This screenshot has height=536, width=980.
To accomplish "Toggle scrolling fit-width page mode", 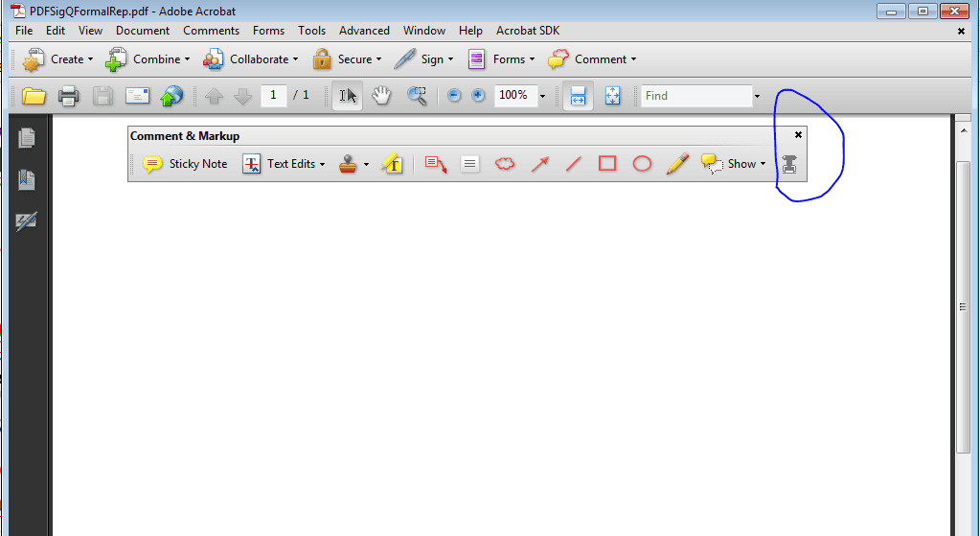I will tap(578, 96).
